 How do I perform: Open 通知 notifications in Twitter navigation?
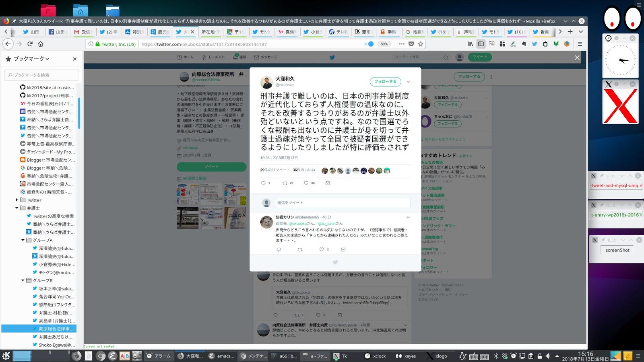pyautogui.click(x=240, y=57)
